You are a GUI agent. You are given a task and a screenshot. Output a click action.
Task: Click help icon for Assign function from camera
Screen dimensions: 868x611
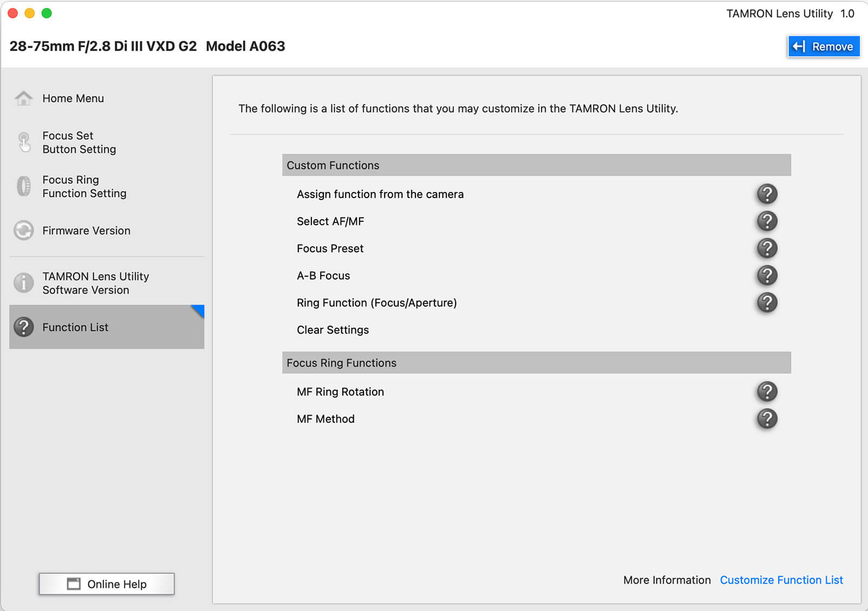(767, 194)
